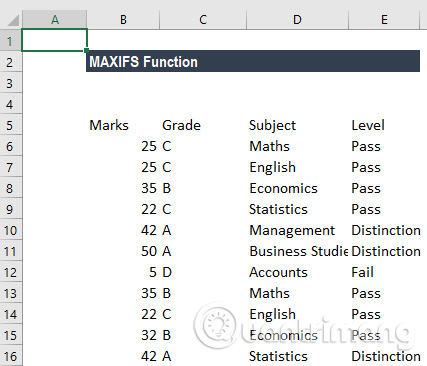The height and width of the screenshot is (366, 427).
Task: Click the active cell A1
Action: [x=54, y=40]
